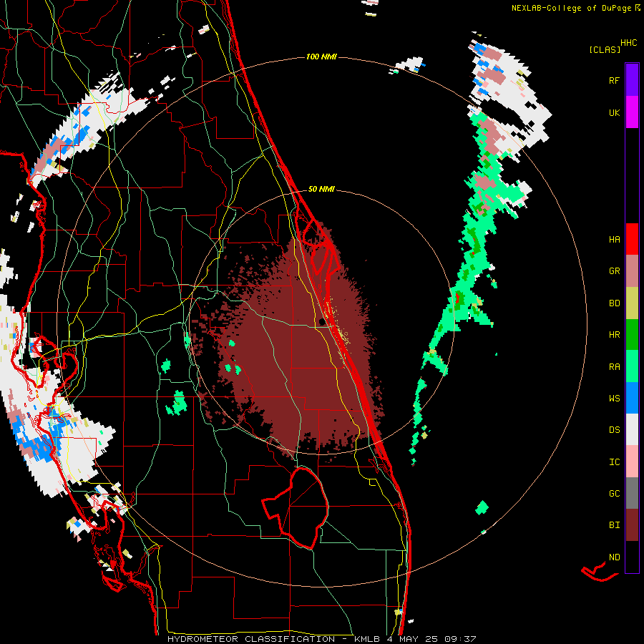Click the DS legend label

click(614, 430)
